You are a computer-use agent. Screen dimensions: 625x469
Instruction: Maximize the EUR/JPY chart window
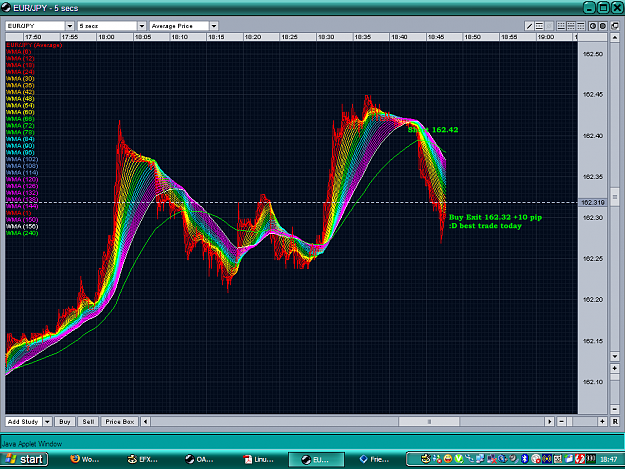click(604, 7)
